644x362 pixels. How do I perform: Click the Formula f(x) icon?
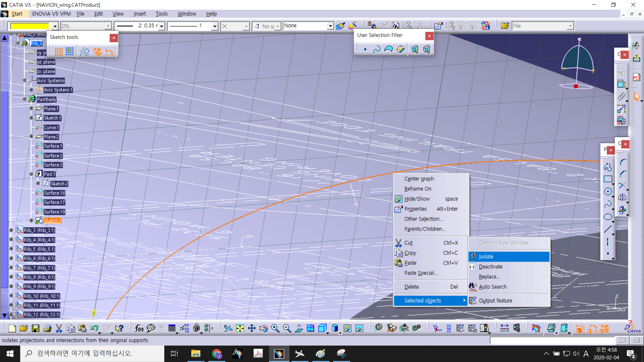coord(139,328)
